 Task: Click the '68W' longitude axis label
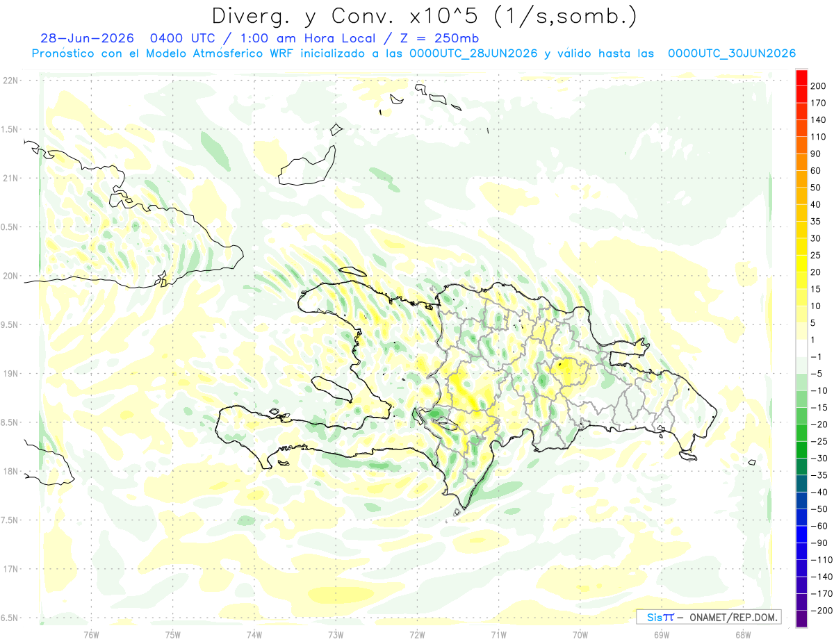pos(743,634)
